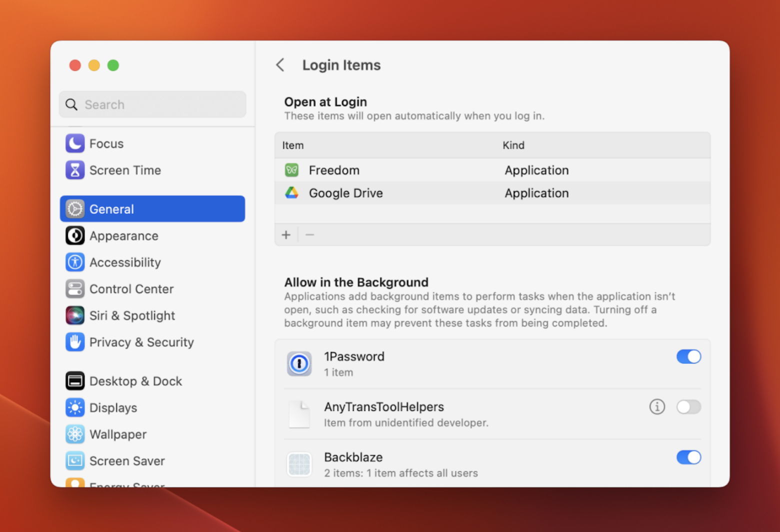Click inside the Search field
Image resolution: width=780 pixels, height=532 pixels.
[x=152, y=104]
